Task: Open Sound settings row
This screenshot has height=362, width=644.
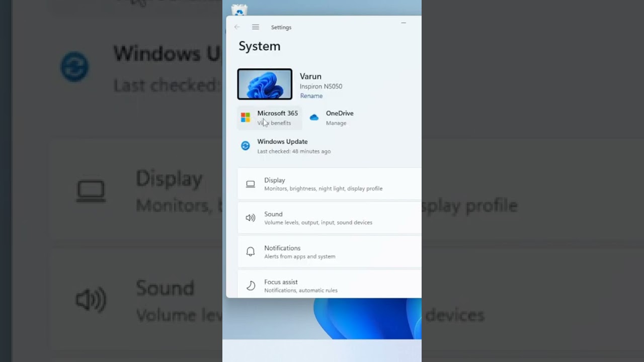Action: 330,218
